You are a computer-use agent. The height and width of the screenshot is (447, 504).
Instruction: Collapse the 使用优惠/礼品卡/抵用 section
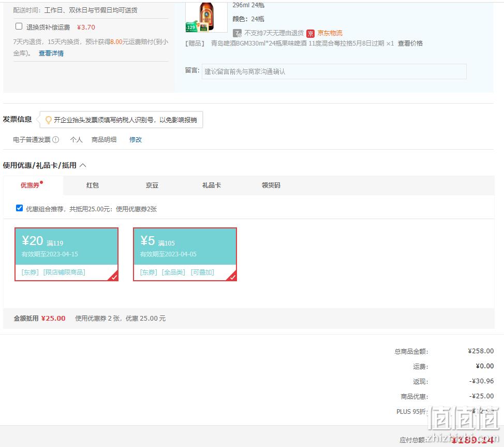pos(83,165)
